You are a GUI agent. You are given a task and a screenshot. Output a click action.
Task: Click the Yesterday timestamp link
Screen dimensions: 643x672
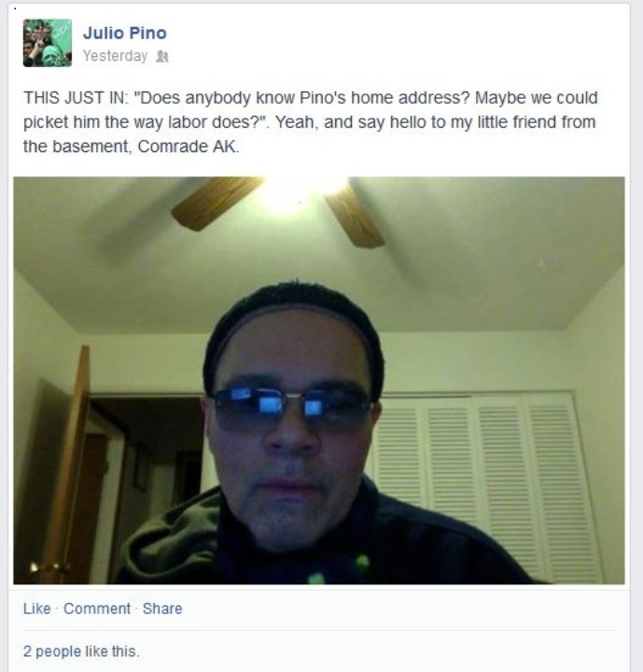[x=115, y=56]
